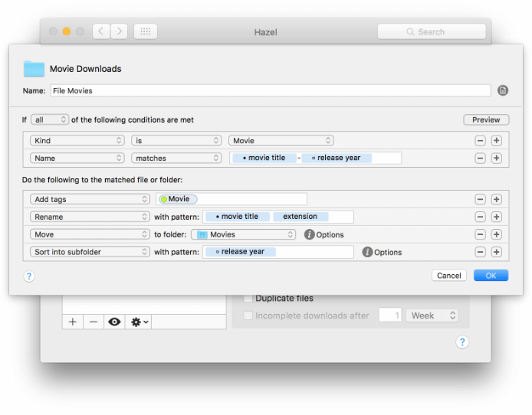
Task: Click the Cancel button
Action: [449, 276]
